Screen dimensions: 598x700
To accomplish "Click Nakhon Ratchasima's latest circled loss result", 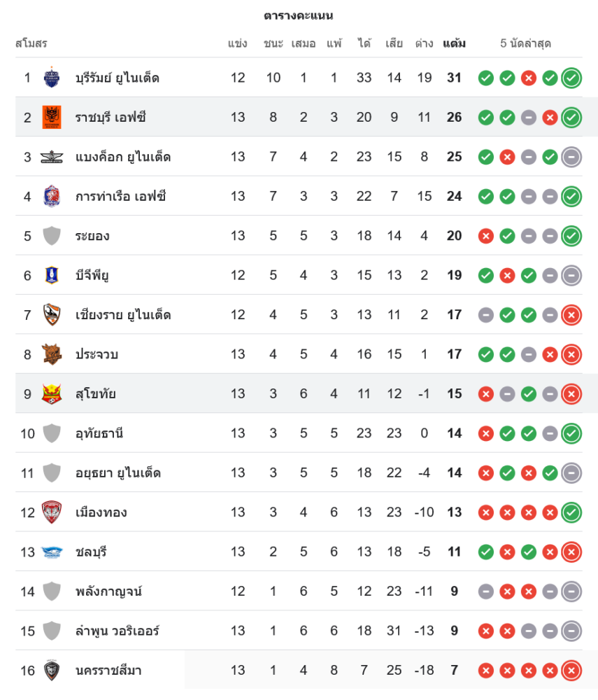I will pos(571,671).
